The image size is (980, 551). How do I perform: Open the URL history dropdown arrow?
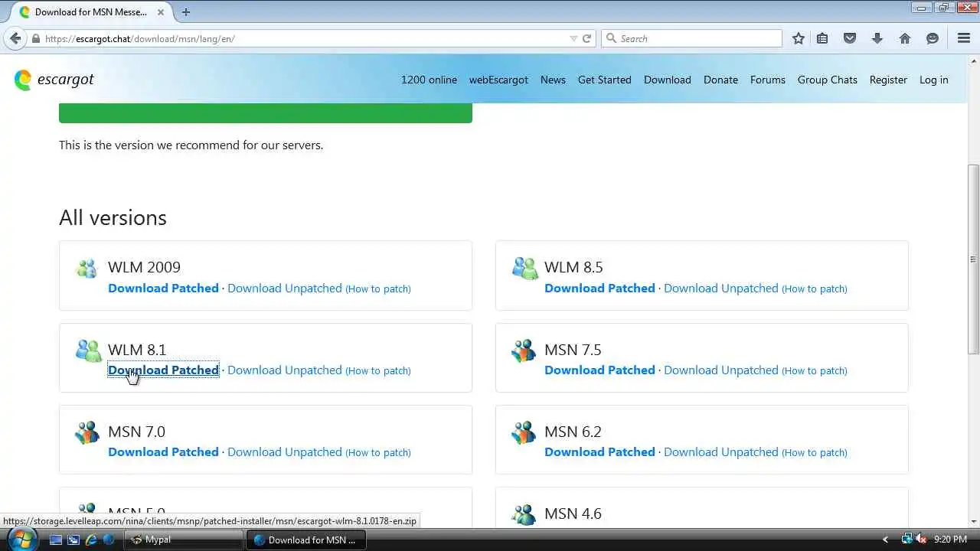pos(573,38)
